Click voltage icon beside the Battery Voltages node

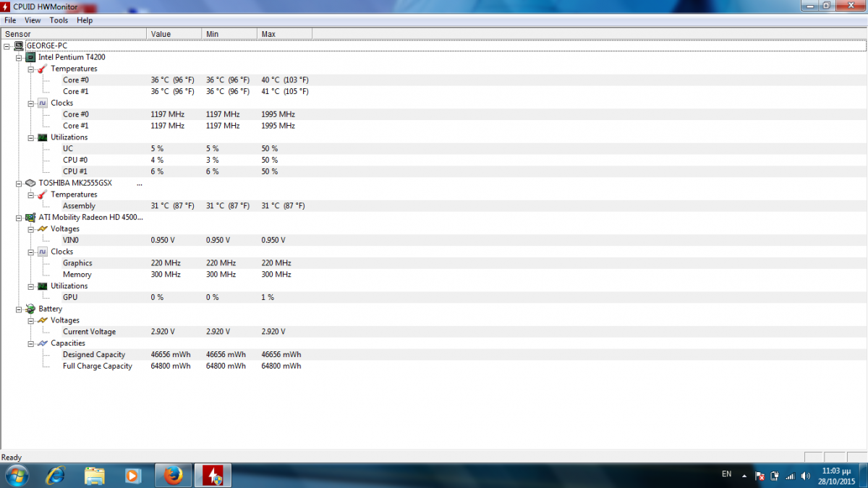(x=43, y=320)
